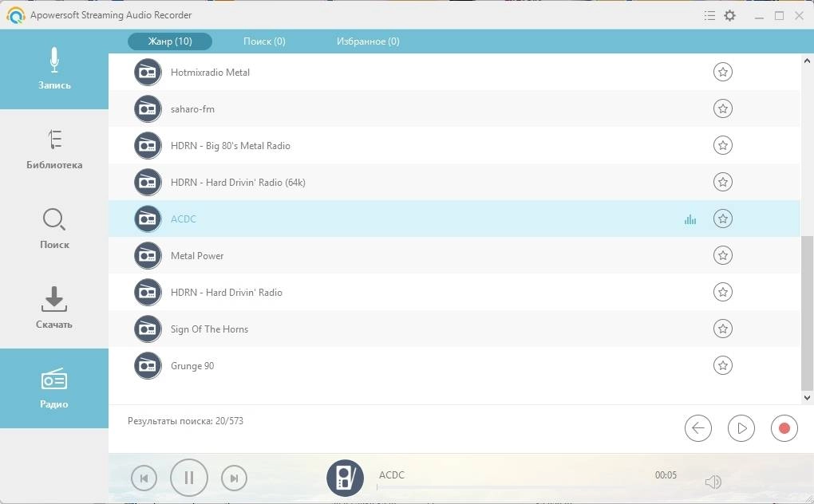Select the Hotmixradio Metal station name

(x=210, y=73)
